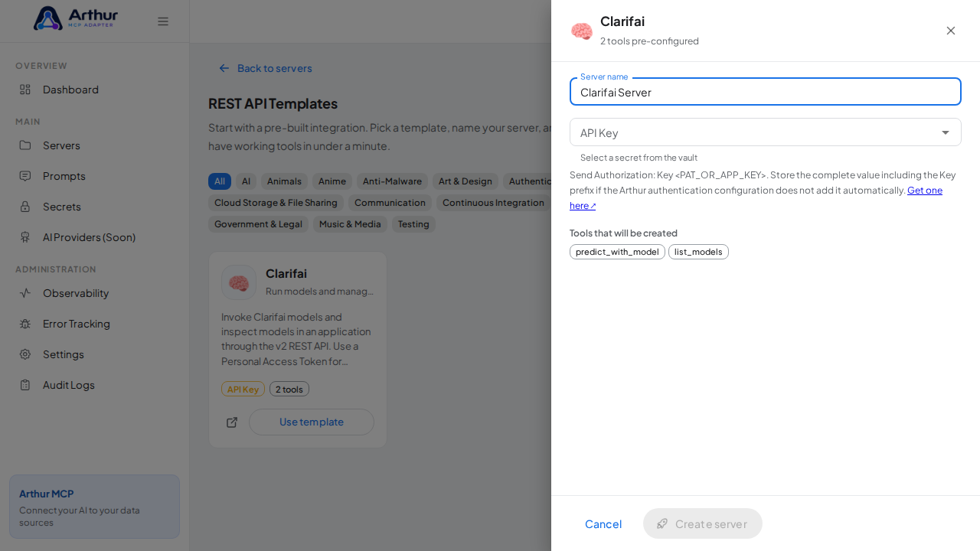Click the REST API Templates heading

tap(273, 103)
